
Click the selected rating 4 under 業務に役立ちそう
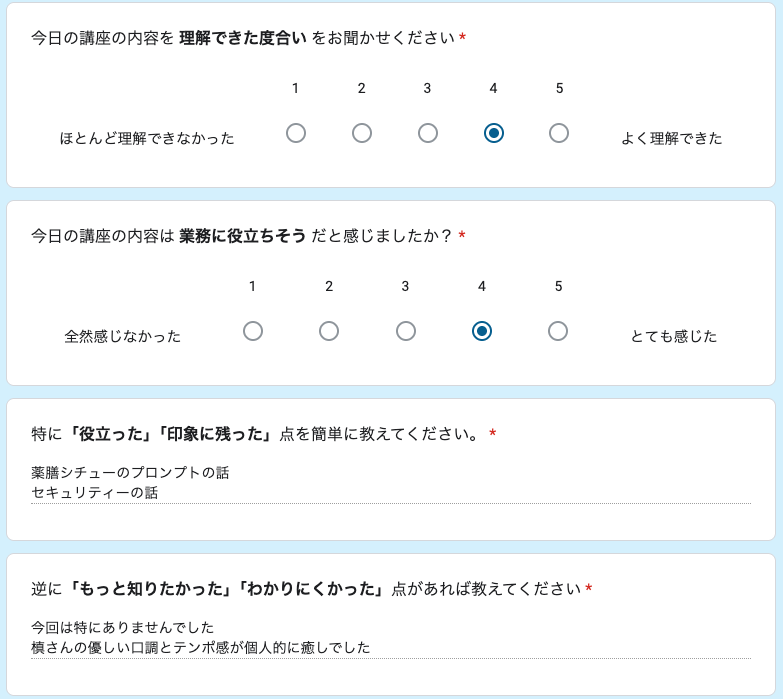pos(482,331)
